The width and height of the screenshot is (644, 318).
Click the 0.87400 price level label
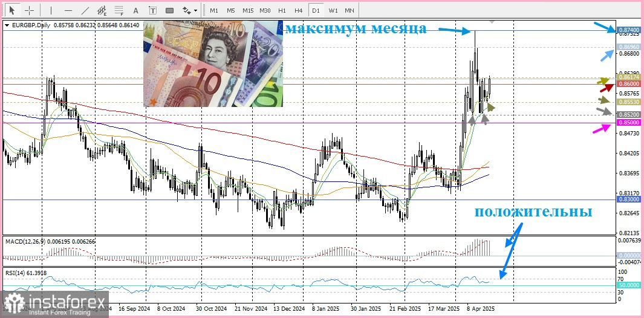coord(628,30)
